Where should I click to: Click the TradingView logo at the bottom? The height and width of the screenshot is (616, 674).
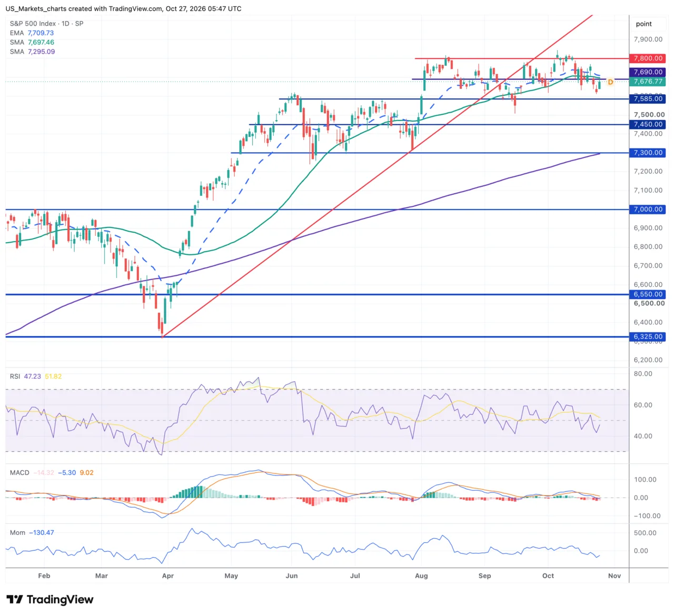point(50,599)
